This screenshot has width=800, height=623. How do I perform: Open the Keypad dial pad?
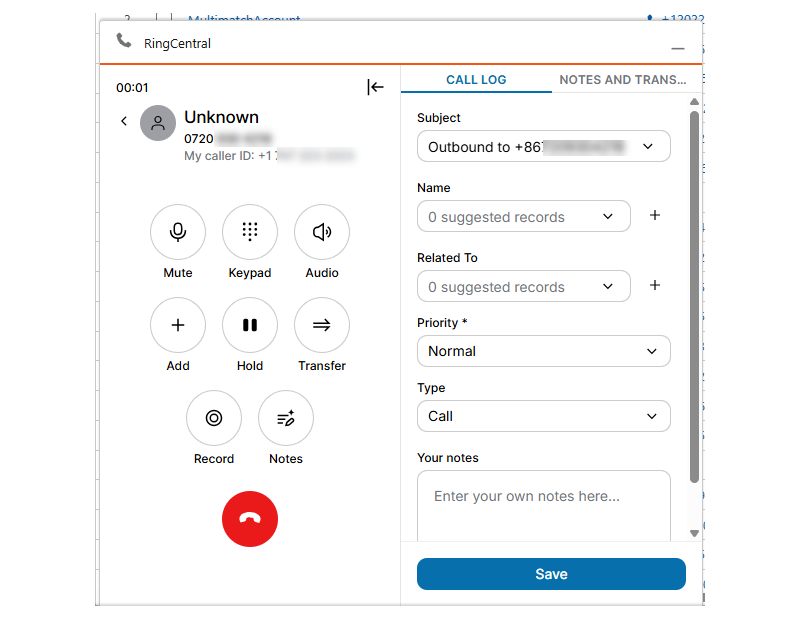pyautogui.click(x=249, y=232)
